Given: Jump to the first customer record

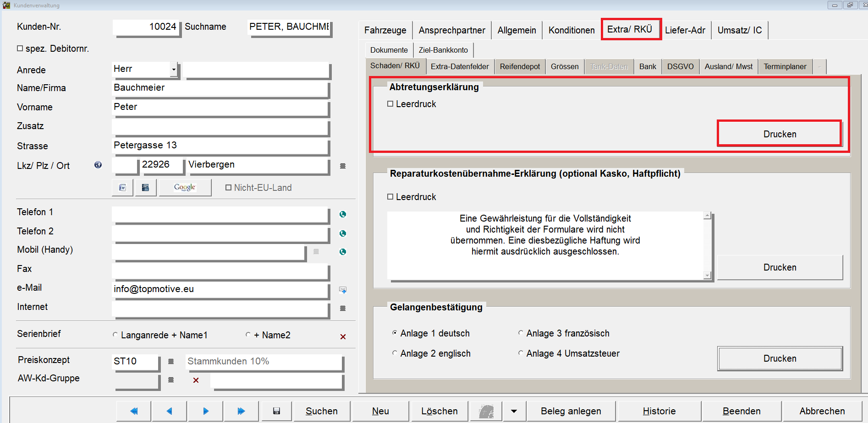Looking at the screenshot, I should pos(134,411).
